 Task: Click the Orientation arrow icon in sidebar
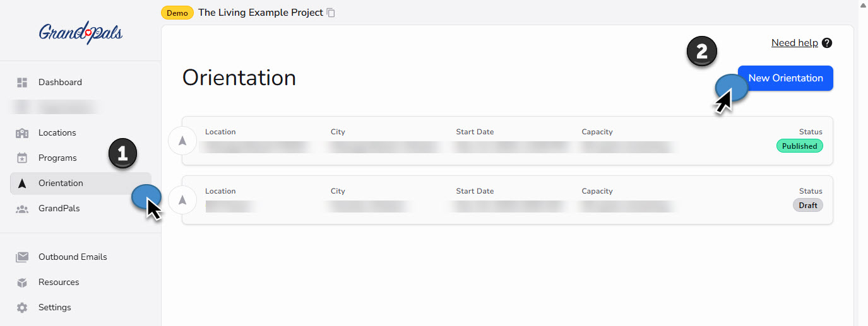pos(22,183)
